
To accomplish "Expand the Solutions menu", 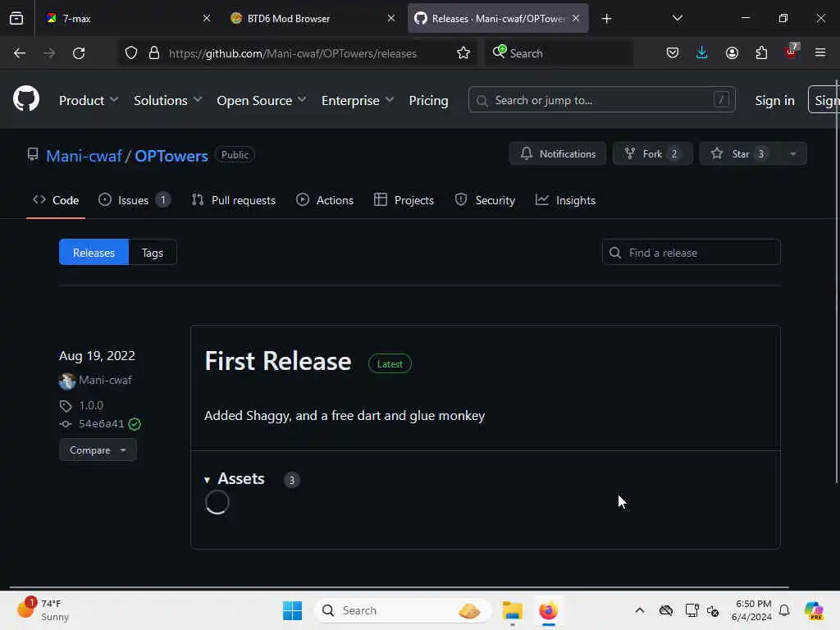I will point(167,100).
